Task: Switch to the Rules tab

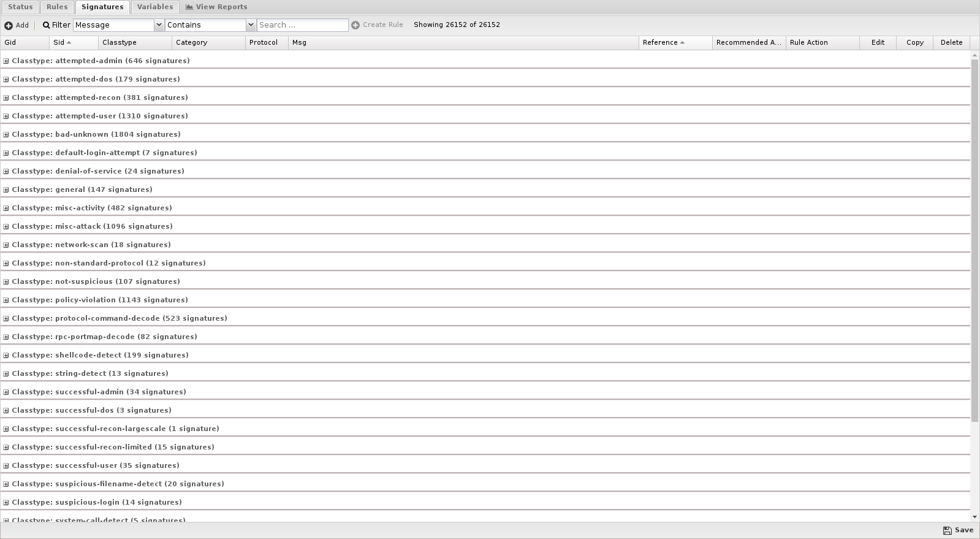Action: click(57, 7)
